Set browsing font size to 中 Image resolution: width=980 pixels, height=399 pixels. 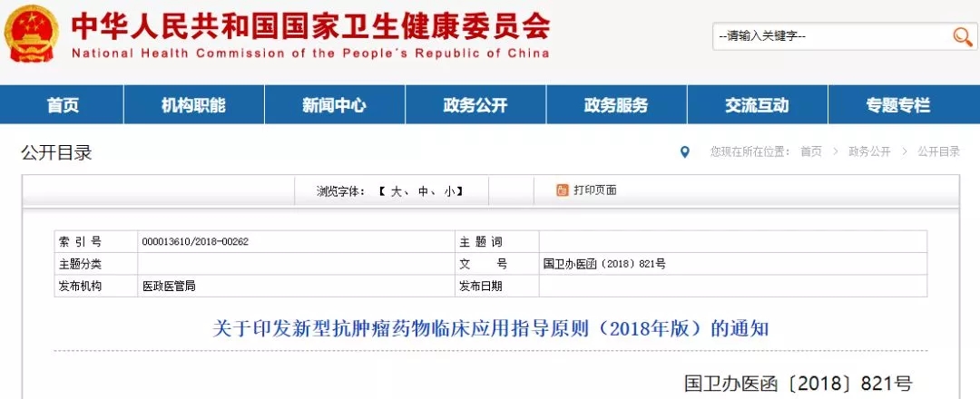tap(423, 191)
